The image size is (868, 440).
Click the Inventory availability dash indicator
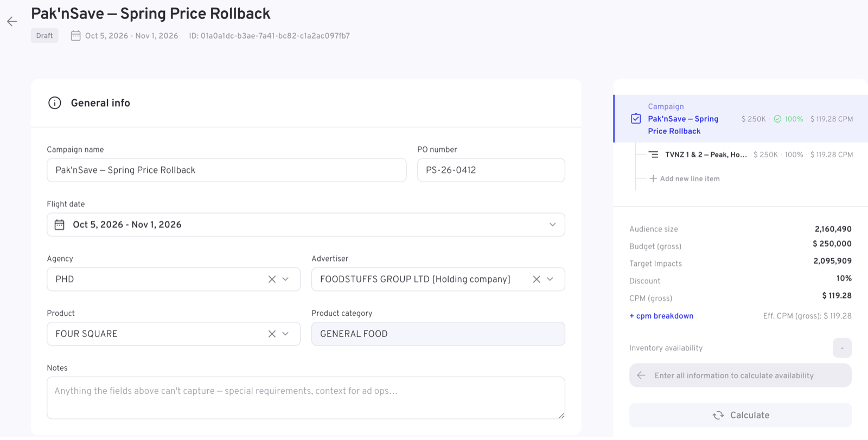(x=842, y=348)
